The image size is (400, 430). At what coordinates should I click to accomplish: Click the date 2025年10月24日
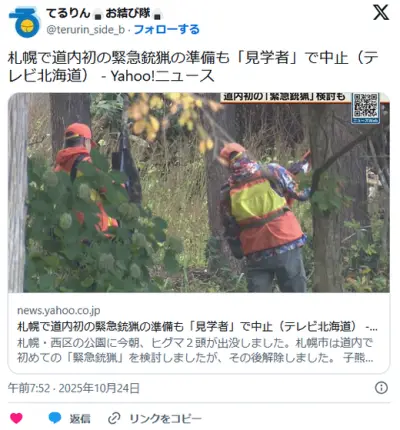(99, 388)
